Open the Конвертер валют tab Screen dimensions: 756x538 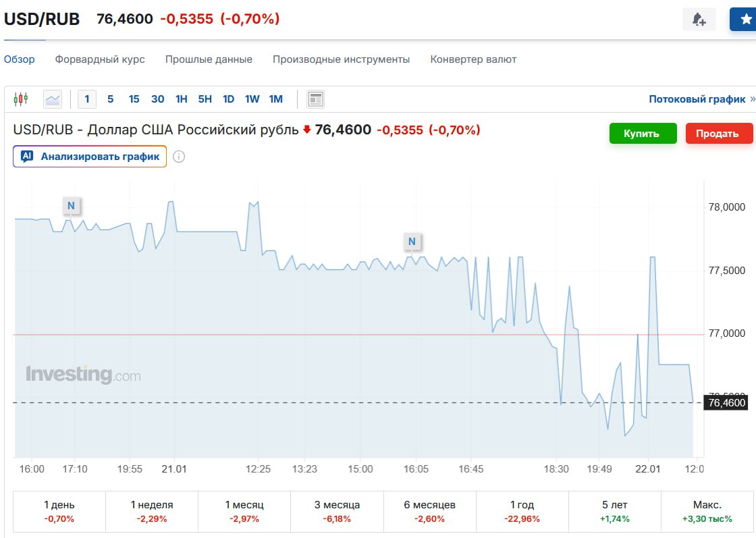pos(473,59)
